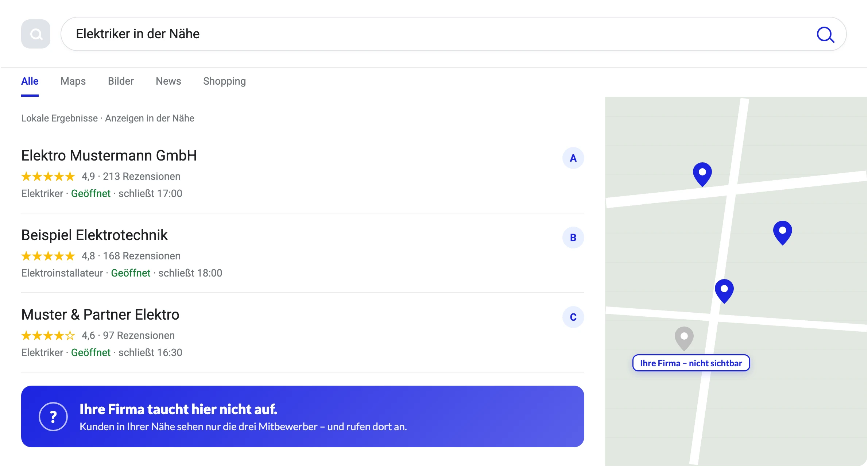Select the Alle tab
This screenshot has height=467, width=868.
pos(30,81)
